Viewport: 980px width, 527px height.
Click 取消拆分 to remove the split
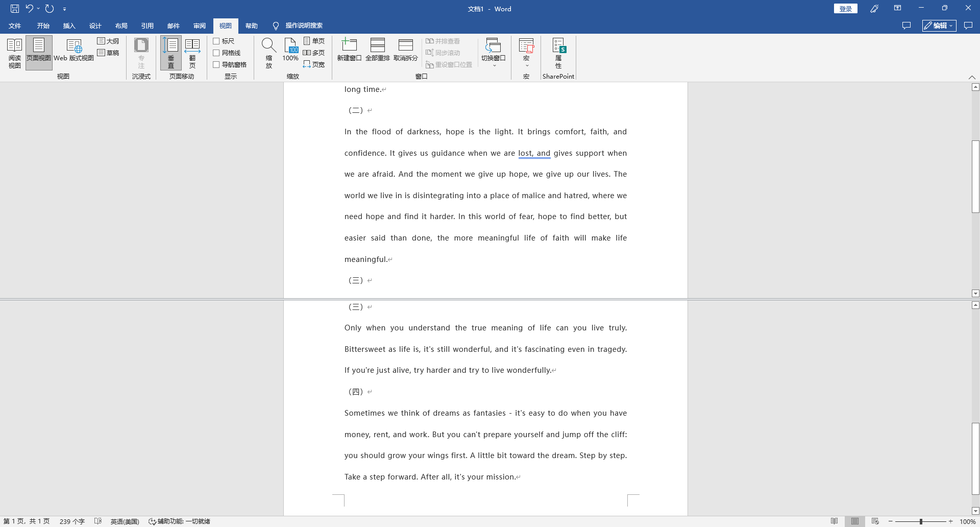[x=406, y=50]
